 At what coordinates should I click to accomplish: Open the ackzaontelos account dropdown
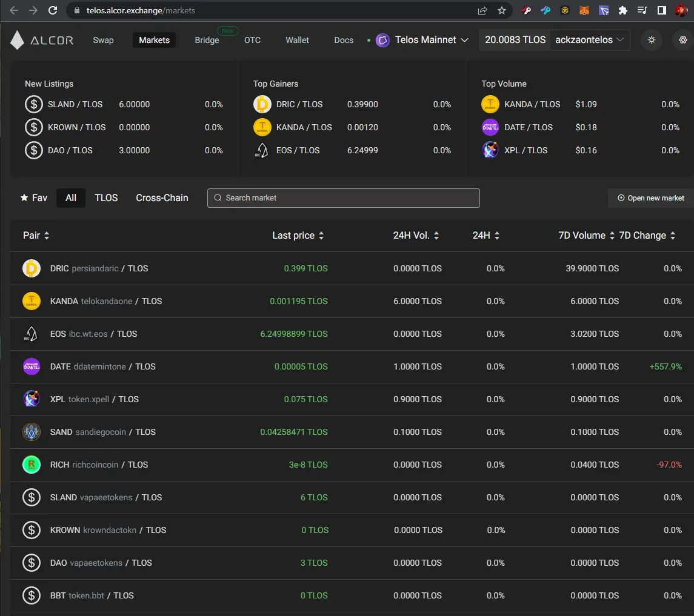(x=590, y=40)
